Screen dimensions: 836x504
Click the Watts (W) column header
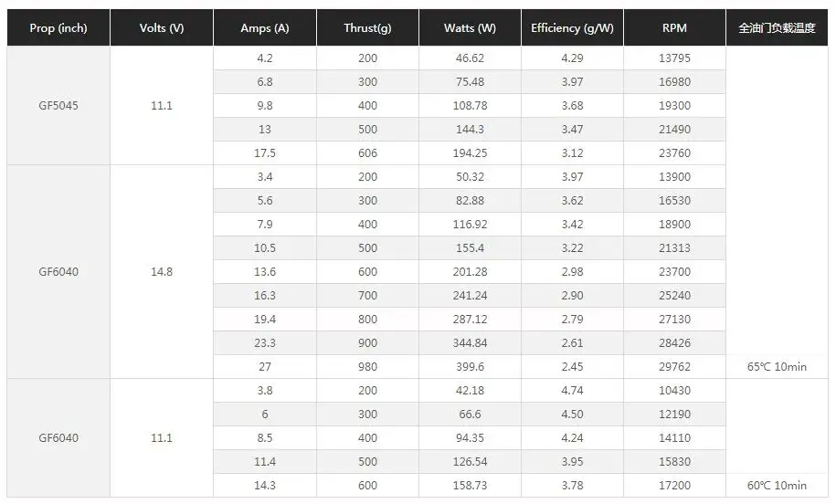pos(470,27)
